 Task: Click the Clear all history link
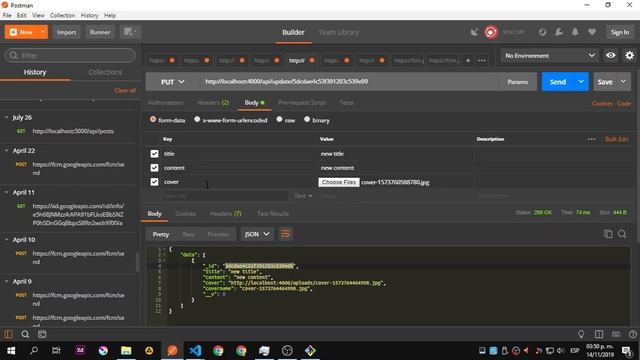(125, 90)
